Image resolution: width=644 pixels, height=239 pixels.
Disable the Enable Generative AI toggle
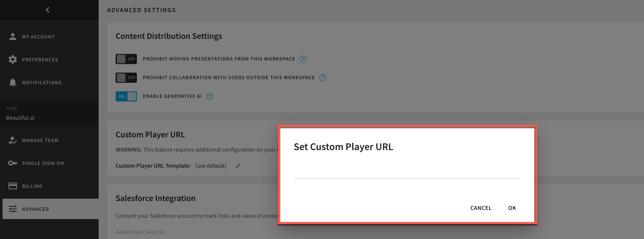point(126,96)
